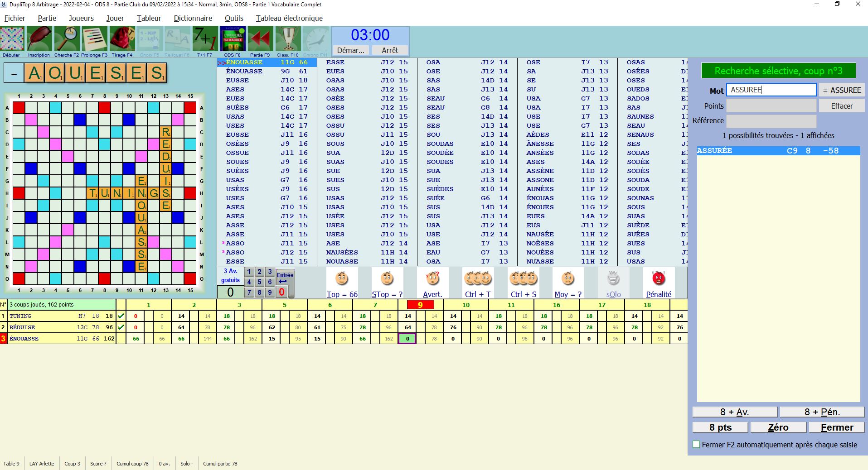Show rankings via the Class. F10 trophy
This screenshot has width=868, height=470.
tap(288, 39)
